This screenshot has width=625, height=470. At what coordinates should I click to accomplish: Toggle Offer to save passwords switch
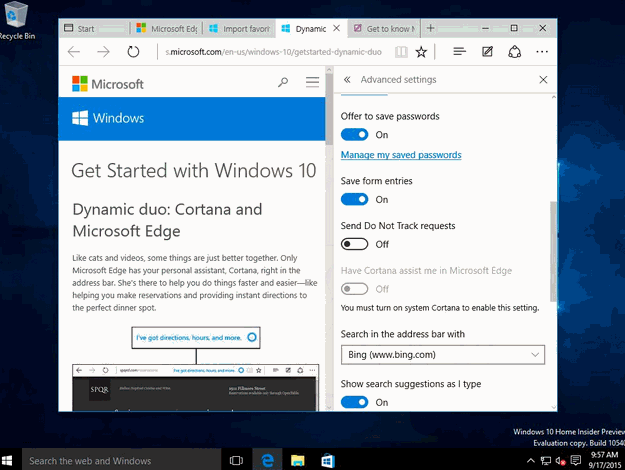(354, 135)
